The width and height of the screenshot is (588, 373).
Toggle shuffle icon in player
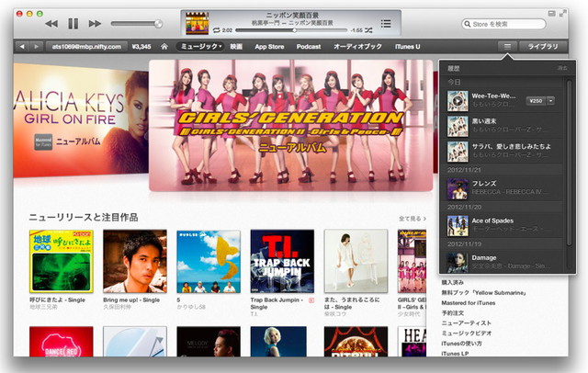[x=368, y=30]
